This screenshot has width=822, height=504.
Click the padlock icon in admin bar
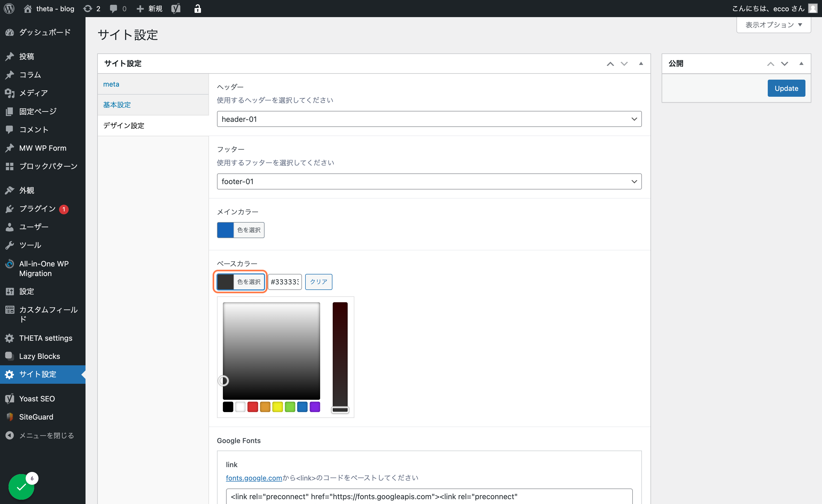tap(197, 9)
